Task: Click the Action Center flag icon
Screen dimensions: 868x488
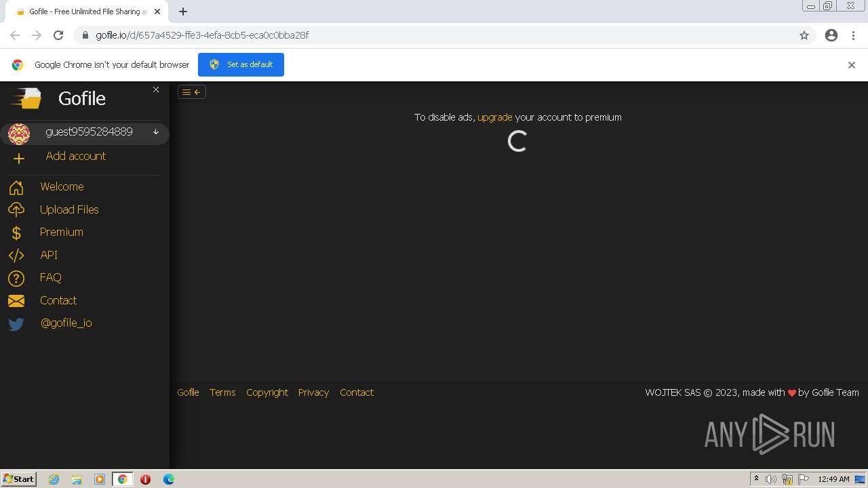Action: pyautogui.click(x=804, y=479)
